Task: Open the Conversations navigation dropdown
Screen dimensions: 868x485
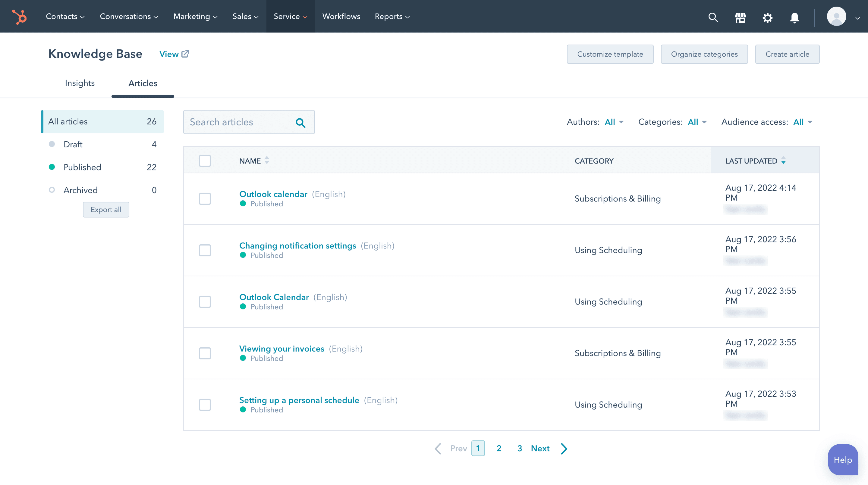Action: pos(129,17)
